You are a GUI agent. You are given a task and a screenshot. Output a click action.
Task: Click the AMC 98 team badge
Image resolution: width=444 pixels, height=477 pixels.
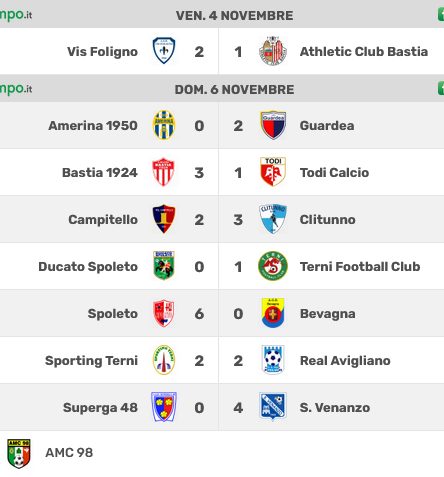[19, 453]
